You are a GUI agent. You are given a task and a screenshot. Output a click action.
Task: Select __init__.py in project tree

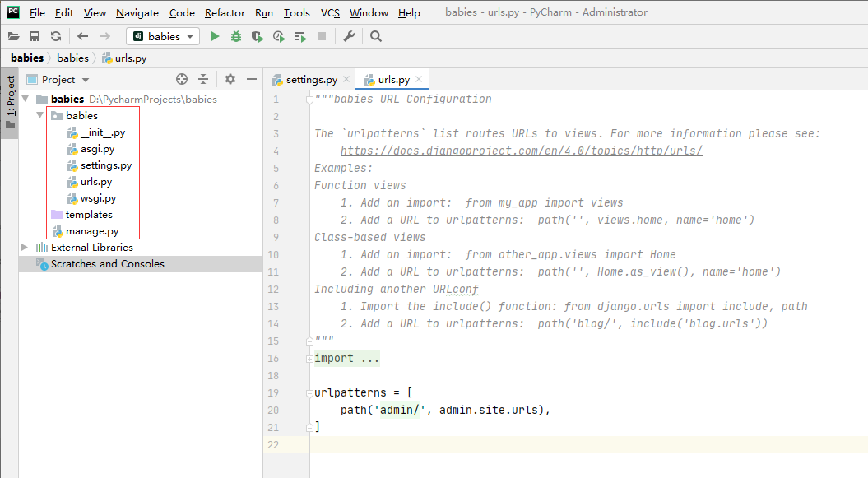pyautogui.click(x=96, y=132)
